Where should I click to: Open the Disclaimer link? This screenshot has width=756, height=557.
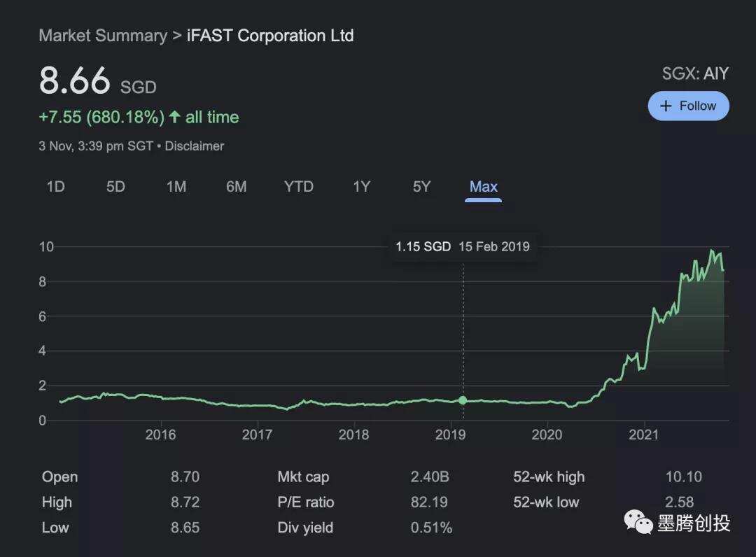click(194, 146)
